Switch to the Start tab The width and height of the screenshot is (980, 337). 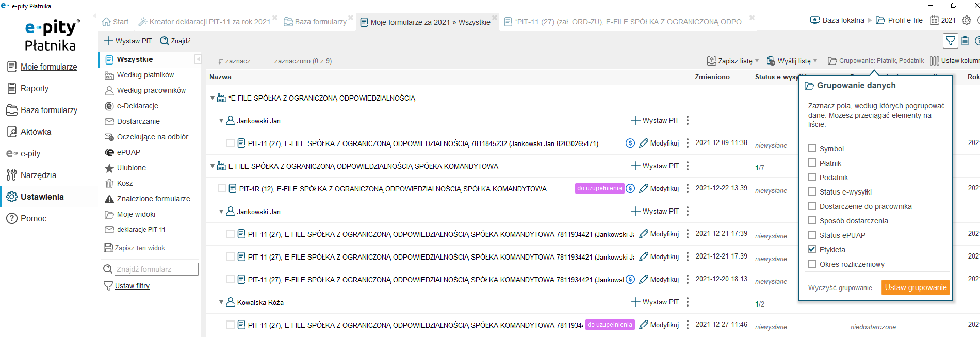point(115,22)
